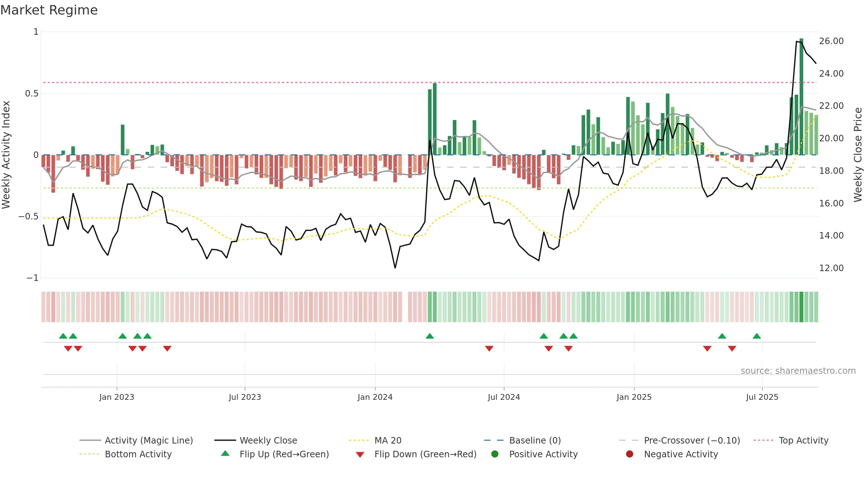Click the Jul 2023 x-axis label
Viewport: 868px width, 488px height.
pos(245,397)
